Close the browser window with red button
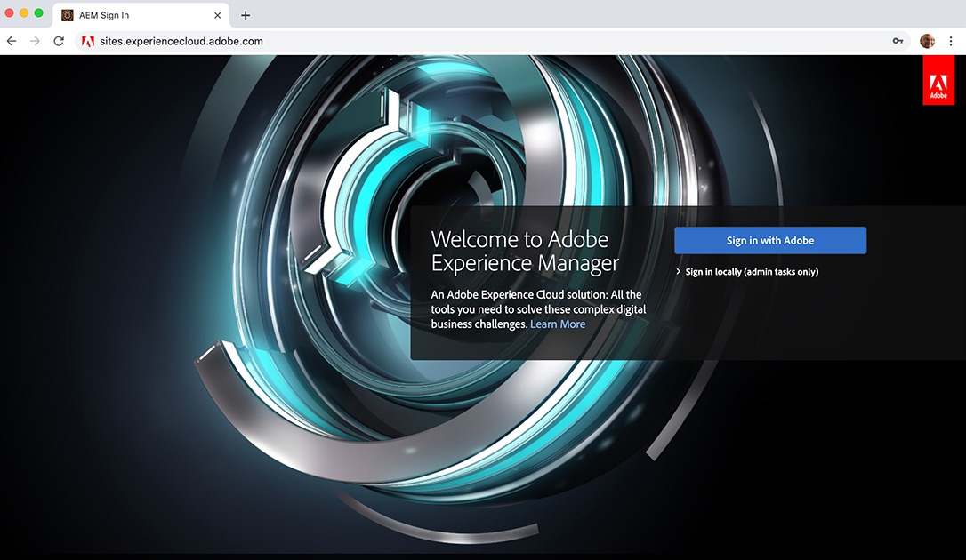Screen dimensions: 966x560 click(x=10, y=13)
